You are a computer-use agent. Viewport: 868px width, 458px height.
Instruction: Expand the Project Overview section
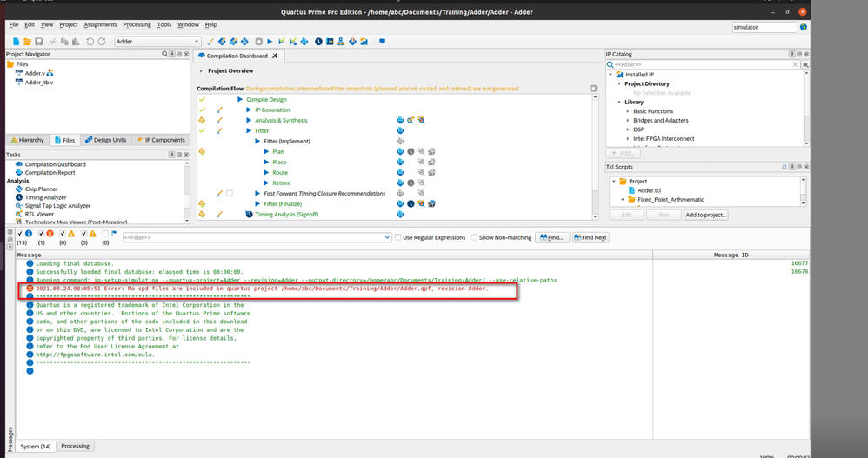pyautogui.click(x=201, y=71)
